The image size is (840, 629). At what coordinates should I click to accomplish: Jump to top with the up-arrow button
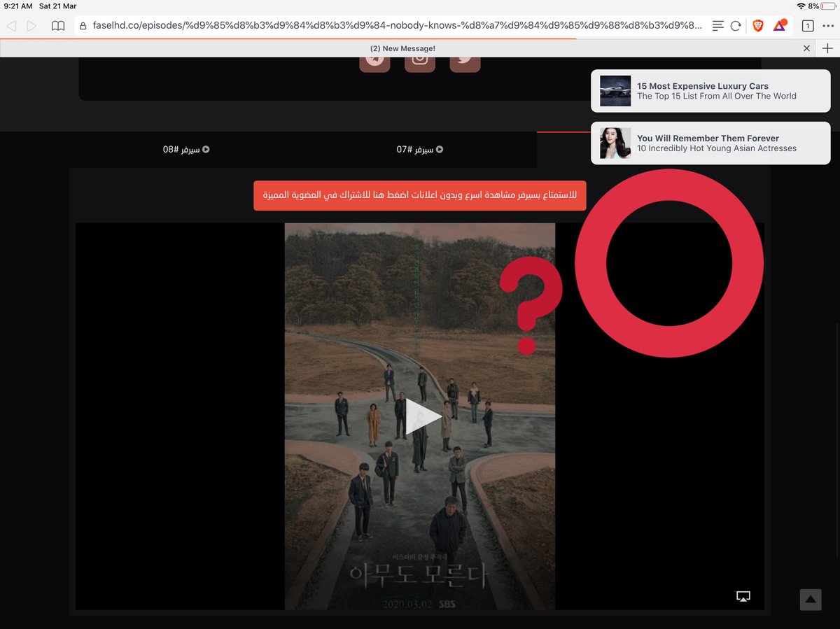point(811,600)
